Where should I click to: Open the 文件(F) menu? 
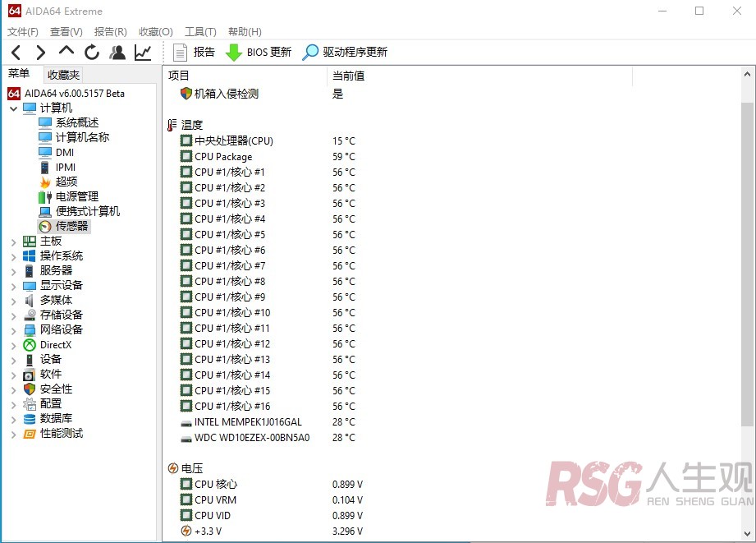tap(23, 32)
